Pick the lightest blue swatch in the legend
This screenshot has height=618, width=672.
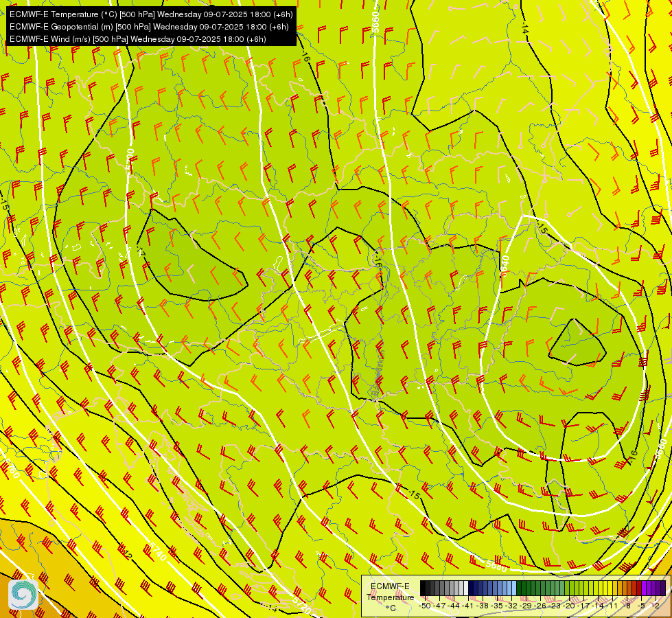[514, 588]
